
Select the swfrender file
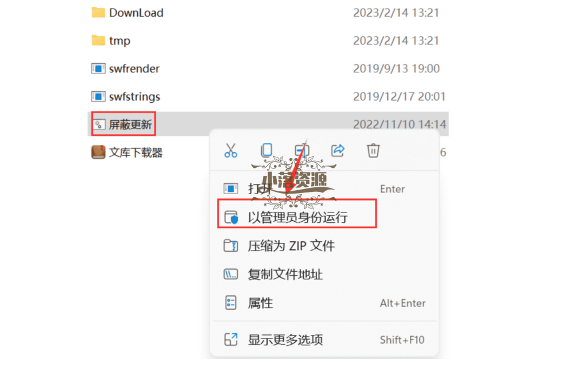pyautogui.click(x=268, y=68)
